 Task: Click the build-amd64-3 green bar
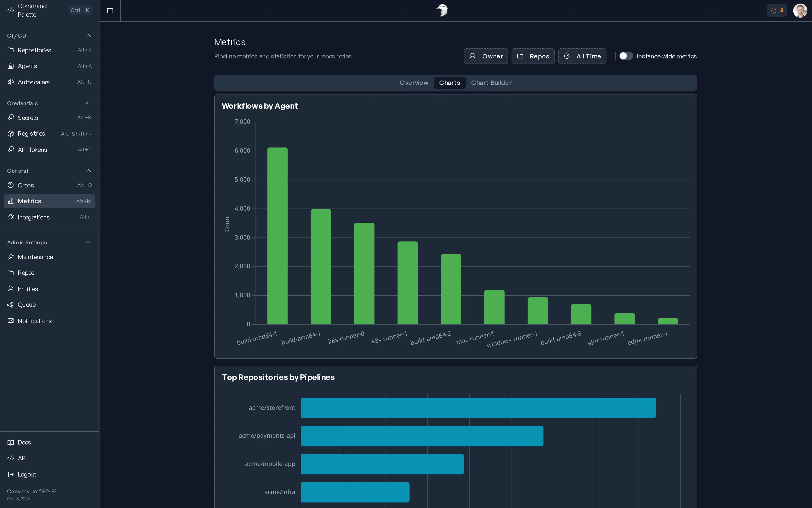[581, 314]
